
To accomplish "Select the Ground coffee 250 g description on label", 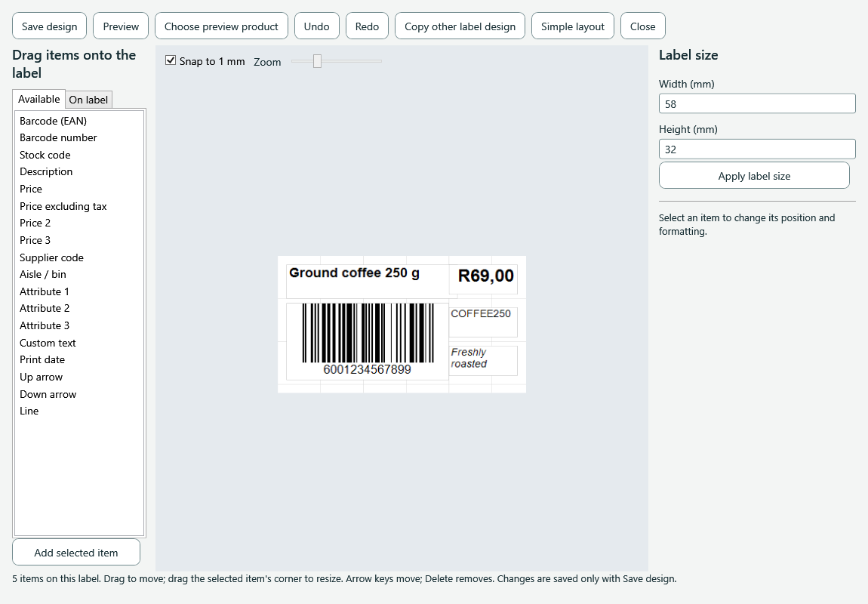I will (x=368, y=282).
